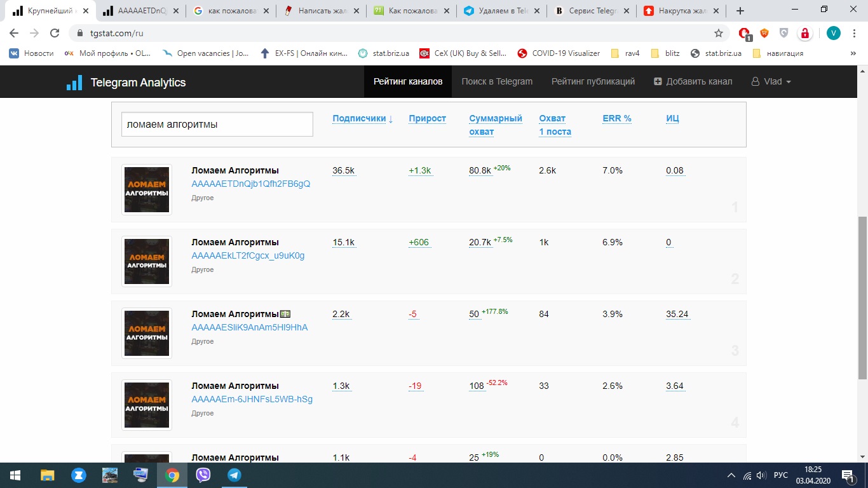The width and height of the screenshot is (868, 488).
Task: Go back with browser back arrow
Action: [14, 33]
